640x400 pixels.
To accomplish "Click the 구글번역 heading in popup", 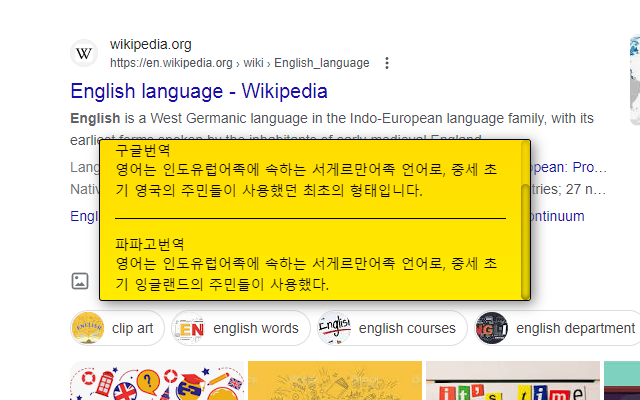I will (142, 150).
